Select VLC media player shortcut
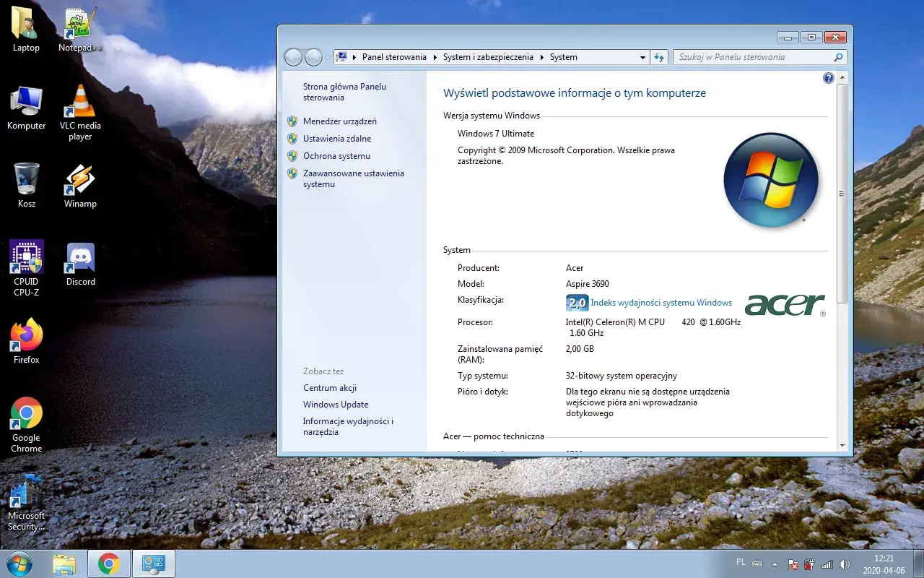The image size is (924, 578). 80,112
